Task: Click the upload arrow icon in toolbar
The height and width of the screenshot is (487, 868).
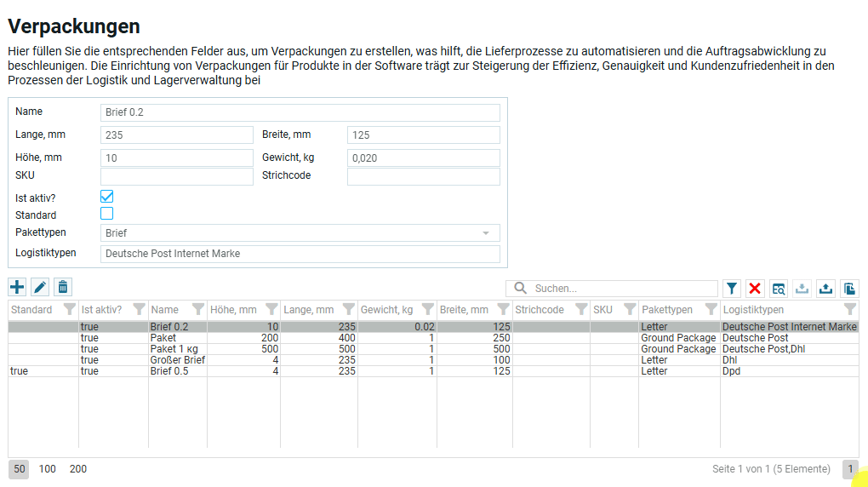Action: coord(825,289)
